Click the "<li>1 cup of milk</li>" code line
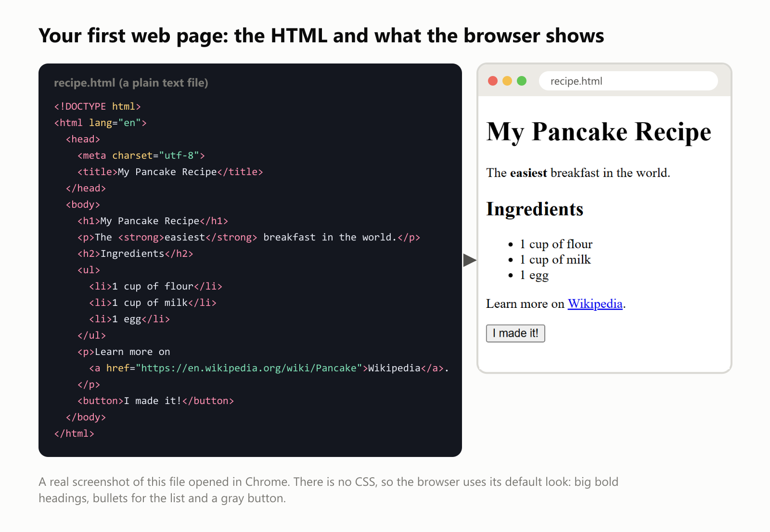This screenshot has height=532, width=770. 153,303
